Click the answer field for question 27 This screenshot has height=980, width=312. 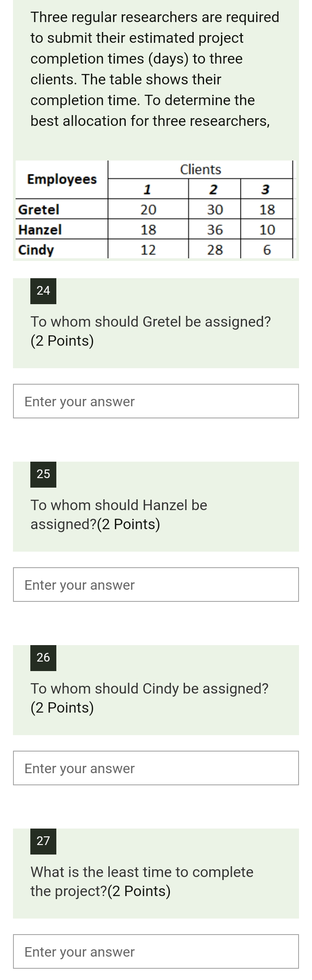(x=156, y=951)
